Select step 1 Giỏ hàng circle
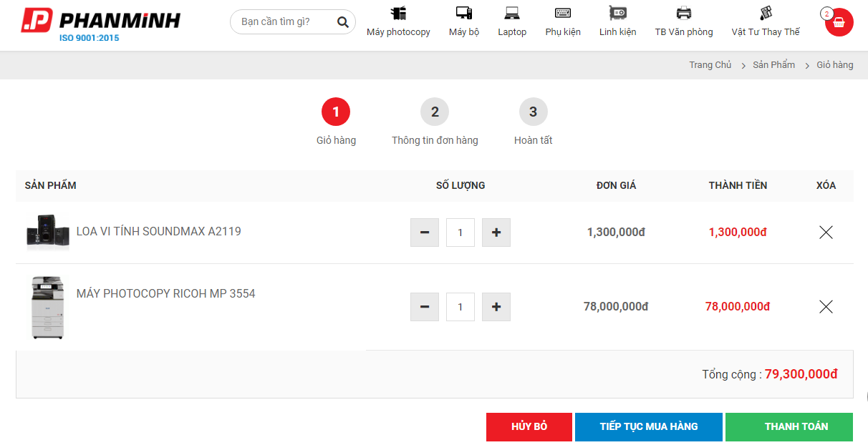The height and width of the screenshot is (445, 868). pos(336,112)
